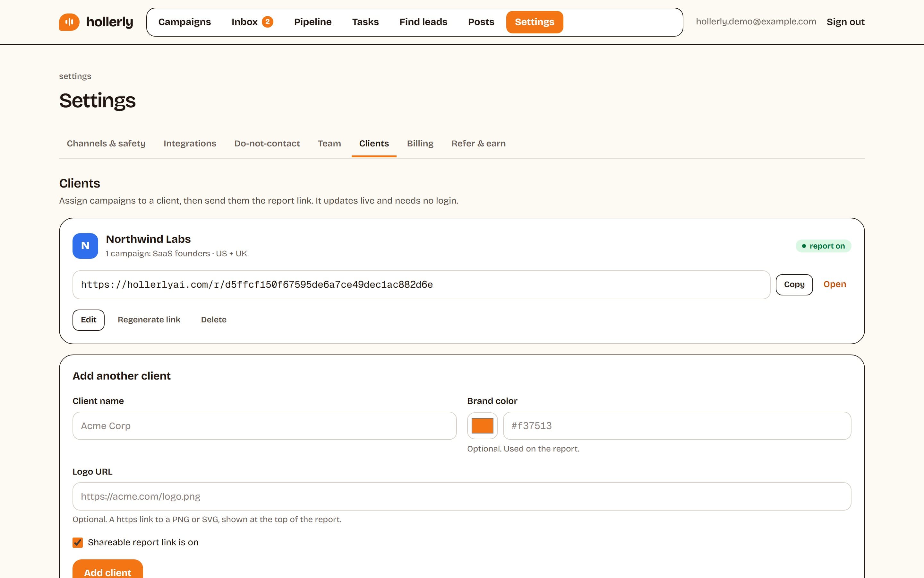
Task: Open Find leads in the nav bar
Action: pos(424,22)
